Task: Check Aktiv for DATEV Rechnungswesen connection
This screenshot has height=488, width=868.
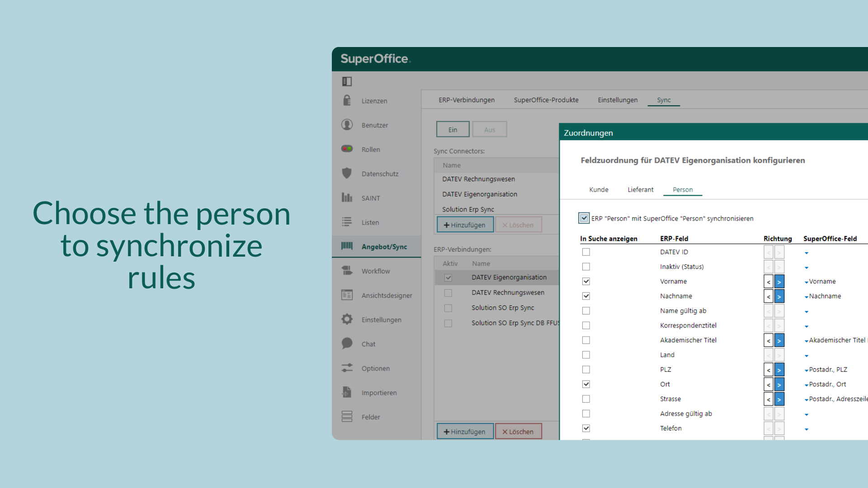Action: click(x=448, y=293)
